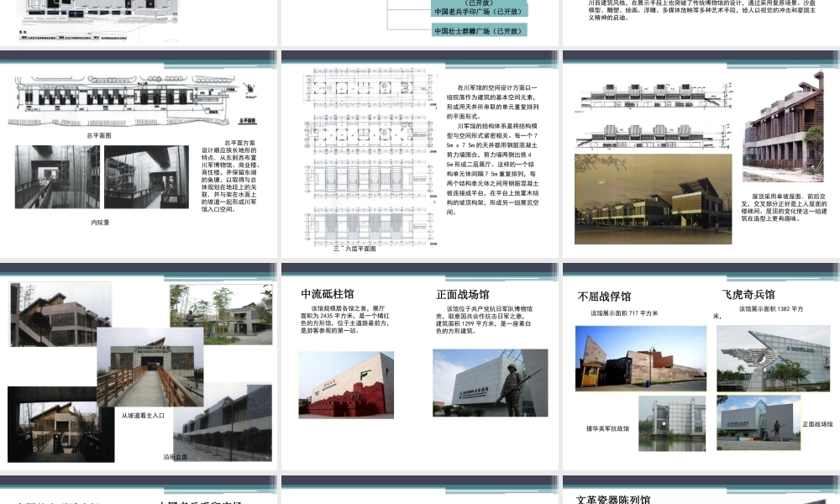Click the 总平面方案 description paragraph

(x=229, y=176)
